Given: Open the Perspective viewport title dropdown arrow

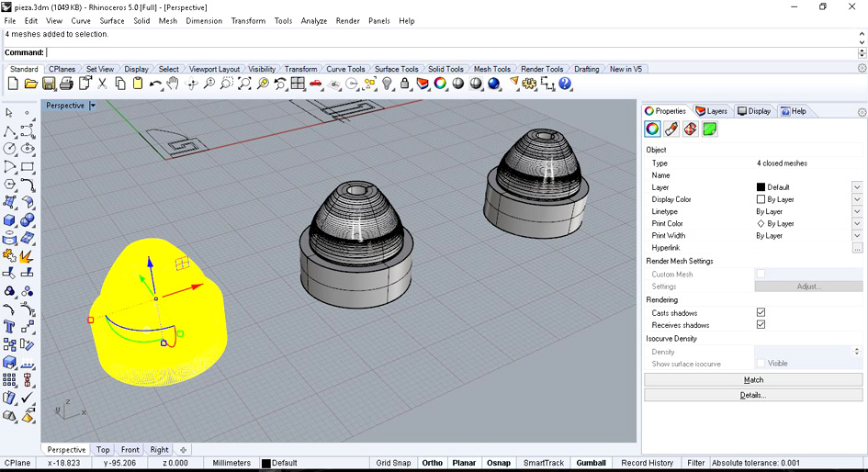Looking at the screenshot, I should click(93, 105).
